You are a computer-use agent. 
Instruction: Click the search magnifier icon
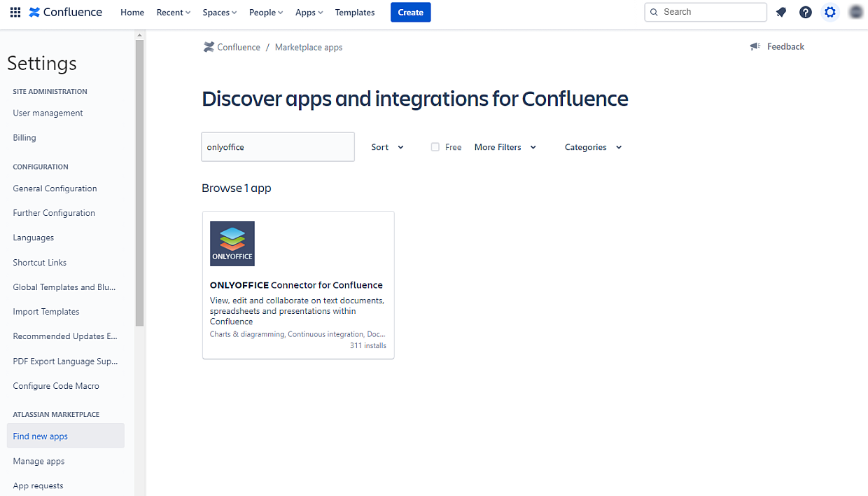(654, 12)
